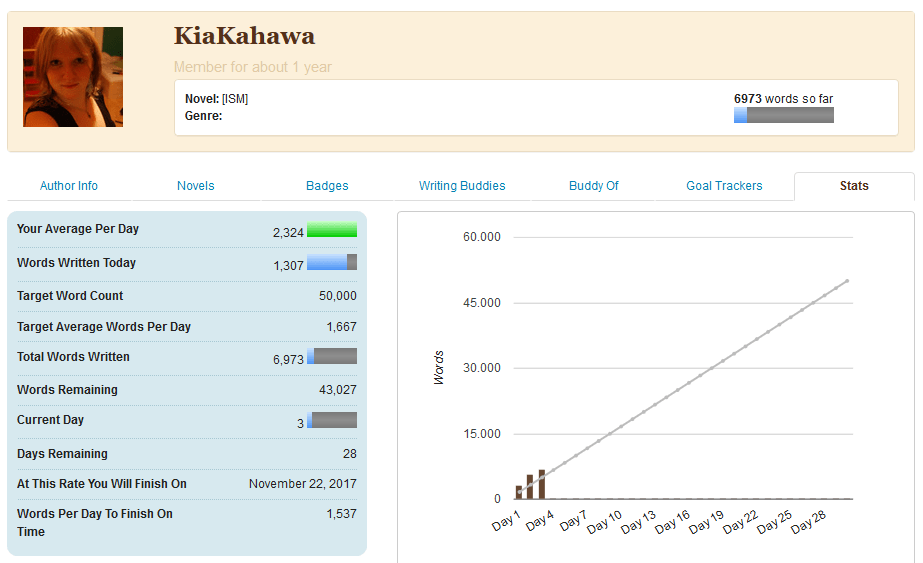Go to the Badges tab
This screenshot has width=923, height=563.
click(327, 186)
